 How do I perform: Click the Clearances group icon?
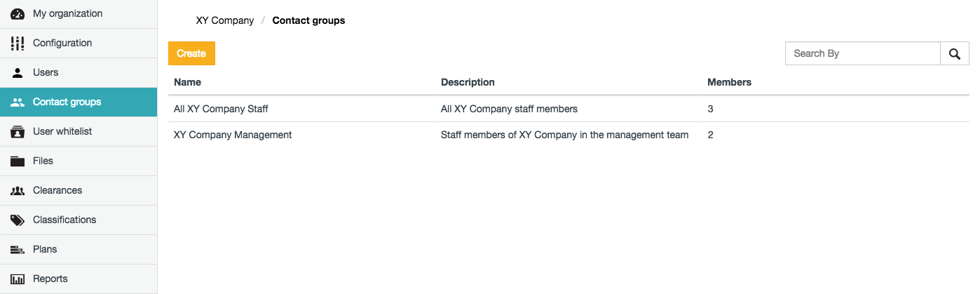click(x=18, y=191)
